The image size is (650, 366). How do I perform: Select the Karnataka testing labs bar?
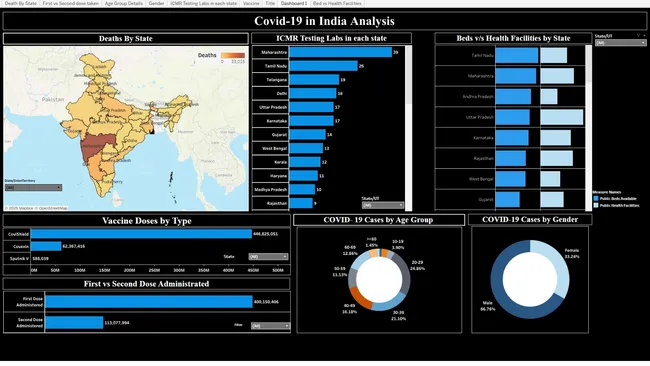(311, 121)
